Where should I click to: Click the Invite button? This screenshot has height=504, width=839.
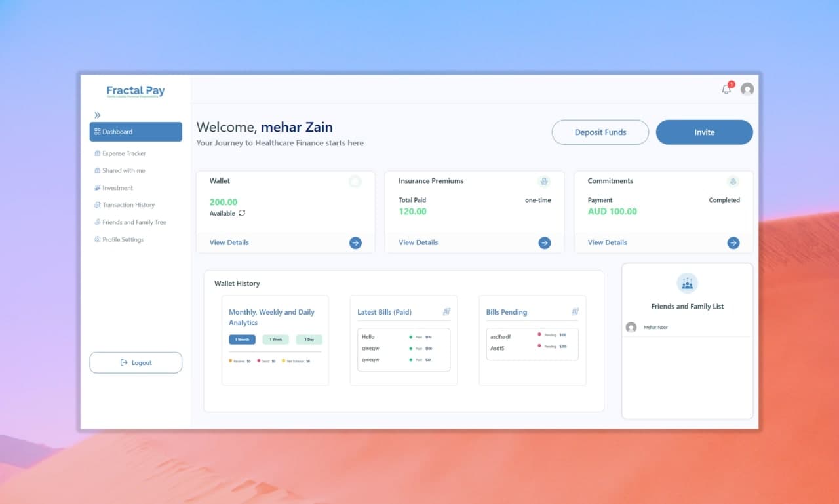704,132
